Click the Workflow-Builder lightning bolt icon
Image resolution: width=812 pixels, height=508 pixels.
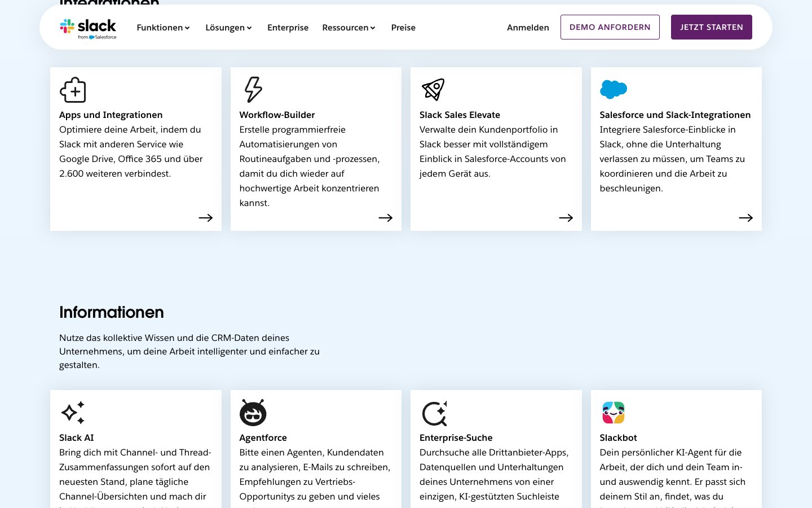[x=253, y=90]
